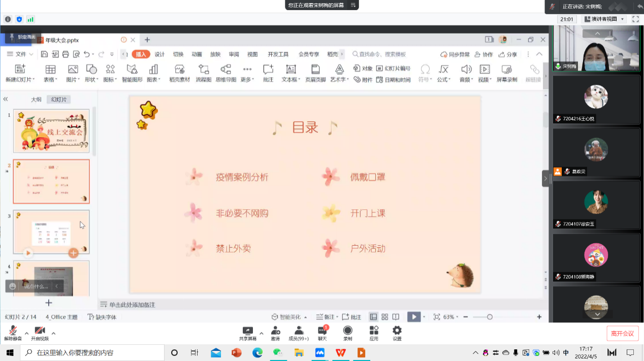
Task: Click the 离开会议 leave meeting button
Action: [x=622, y=334]
